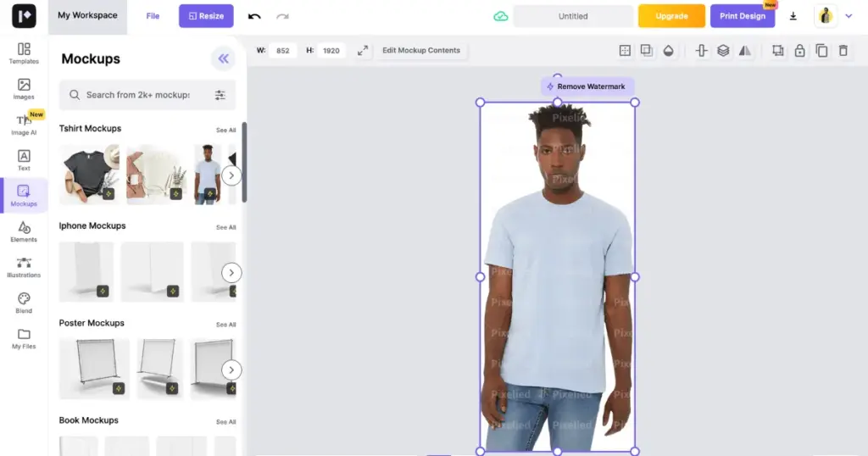Download the design via arrow icon

pyautogui.click(x=793, y=16)
